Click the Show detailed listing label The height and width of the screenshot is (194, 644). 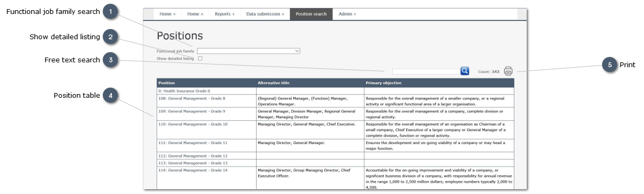pyautogui.click(x=175, y=59)
